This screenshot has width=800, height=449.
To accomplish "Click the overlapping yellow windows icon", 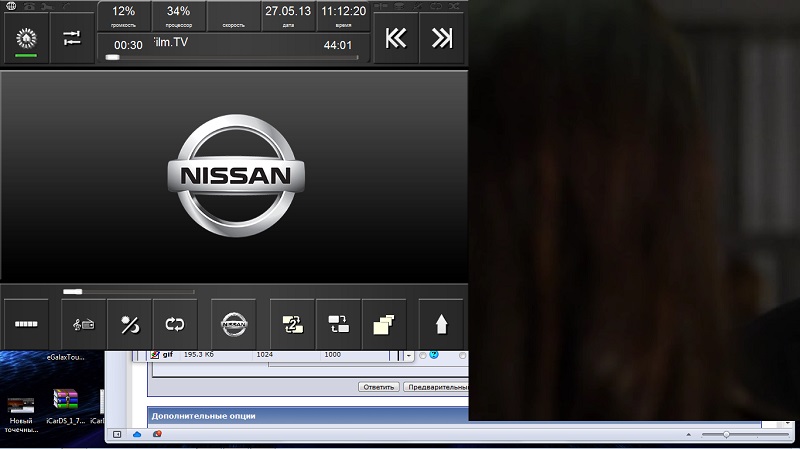I will (384, 324).
